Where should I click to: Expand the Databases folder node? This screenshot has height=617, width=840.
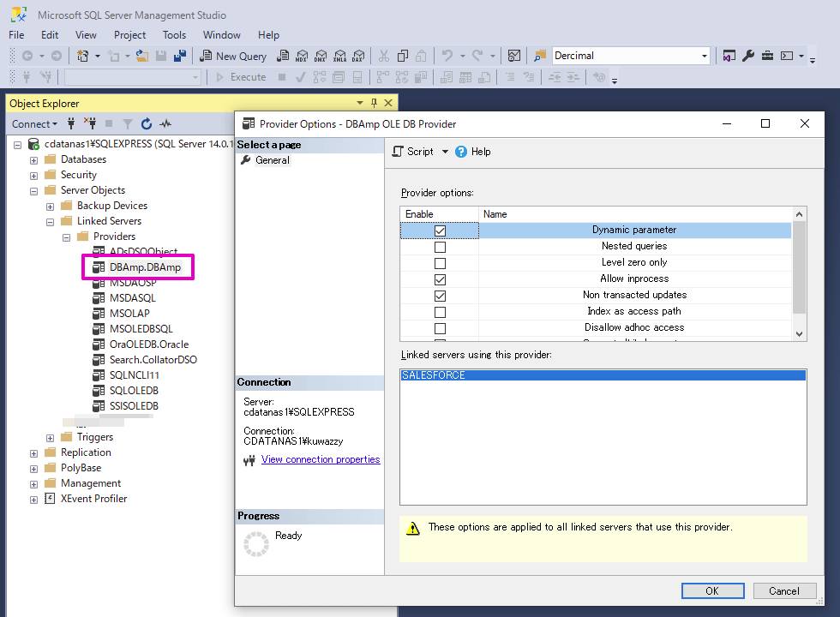tap(33, 159)
